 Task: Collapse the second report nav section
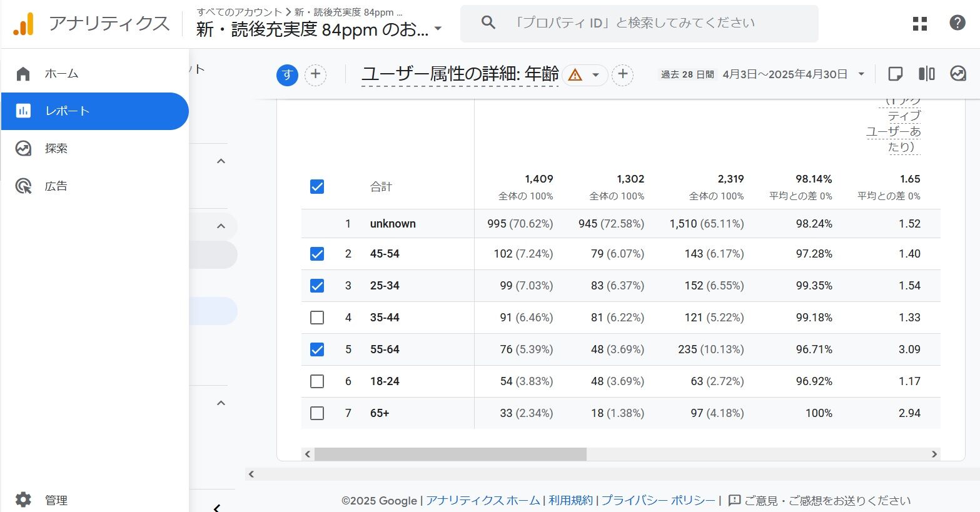pyautogui.click(x=221, y=226)
